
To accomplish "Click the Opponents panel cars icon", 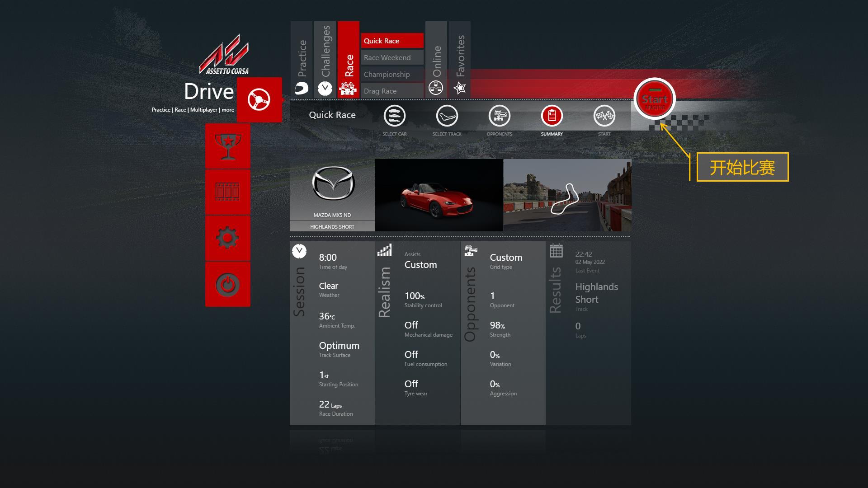I will tap(471, 251).
